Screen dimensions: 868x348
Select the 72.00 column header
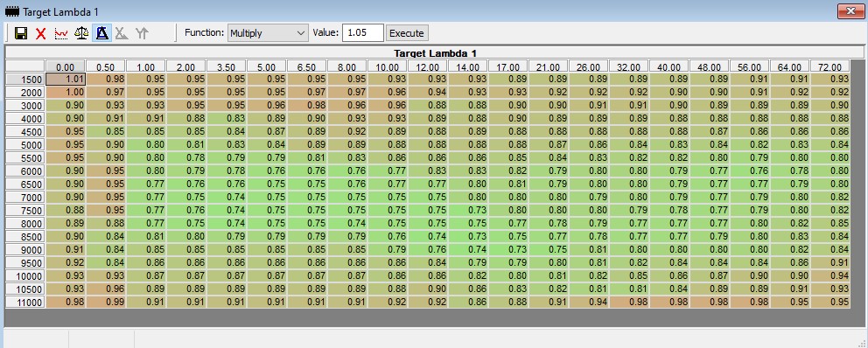[x=829, y=67]
